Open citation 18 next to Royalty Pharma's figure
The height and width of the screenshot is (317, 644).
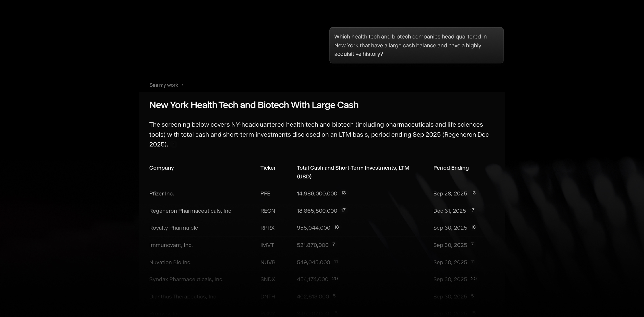click(336, 227)
